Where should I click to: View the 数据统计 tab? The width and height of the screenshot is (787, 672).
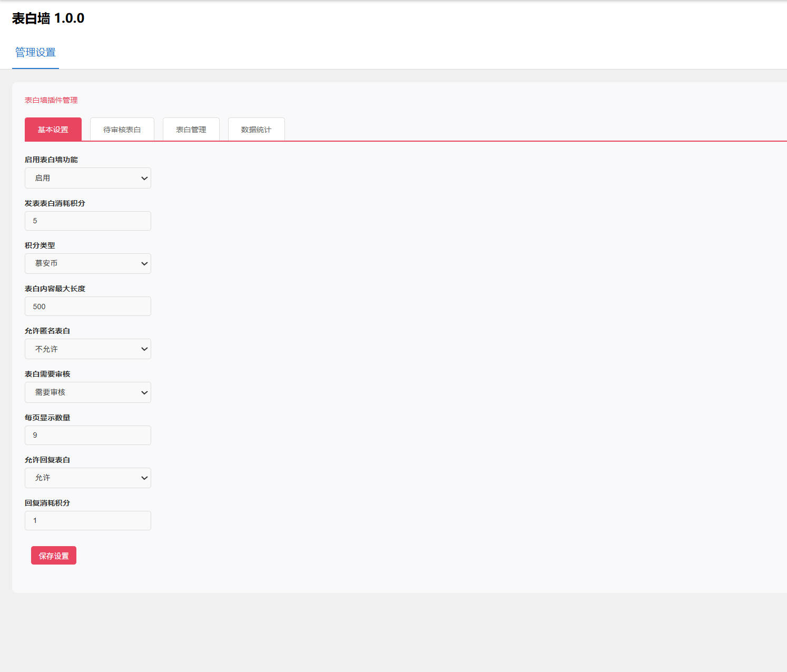257,130
